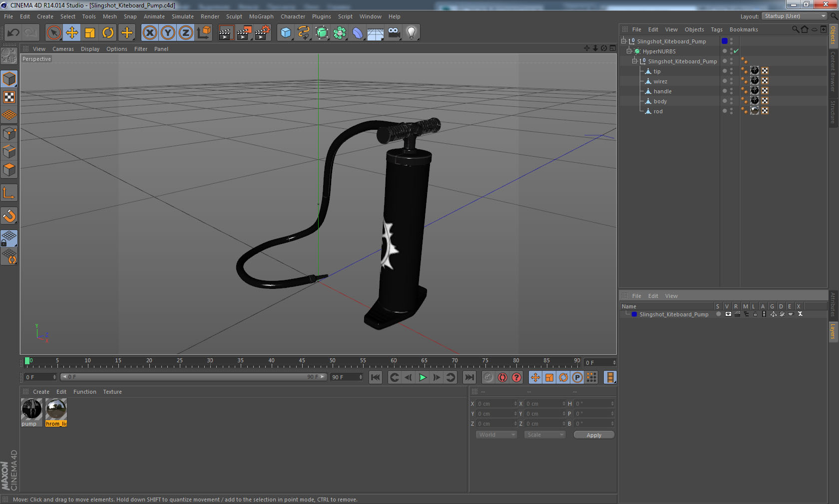Add a camera object

coord(394,33)
